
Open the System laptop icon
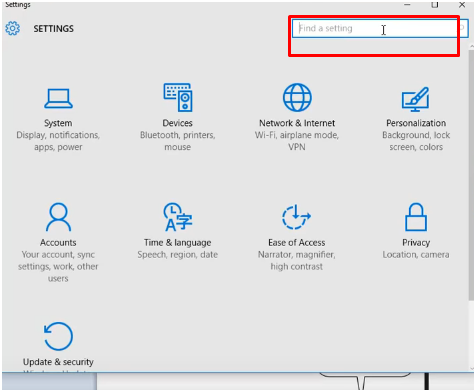[x=58, y=98]
